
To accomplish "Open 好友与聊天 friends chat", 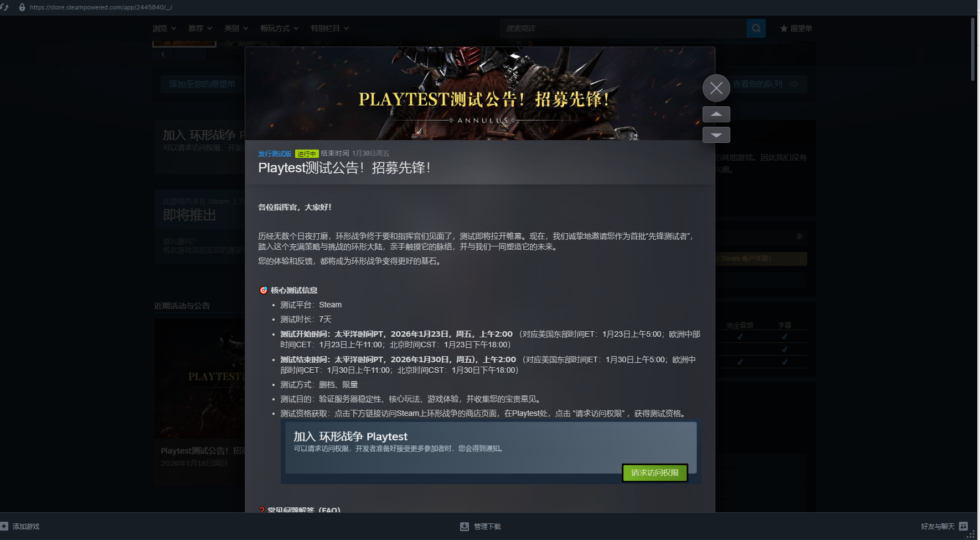I will click(x=944, y=526).
